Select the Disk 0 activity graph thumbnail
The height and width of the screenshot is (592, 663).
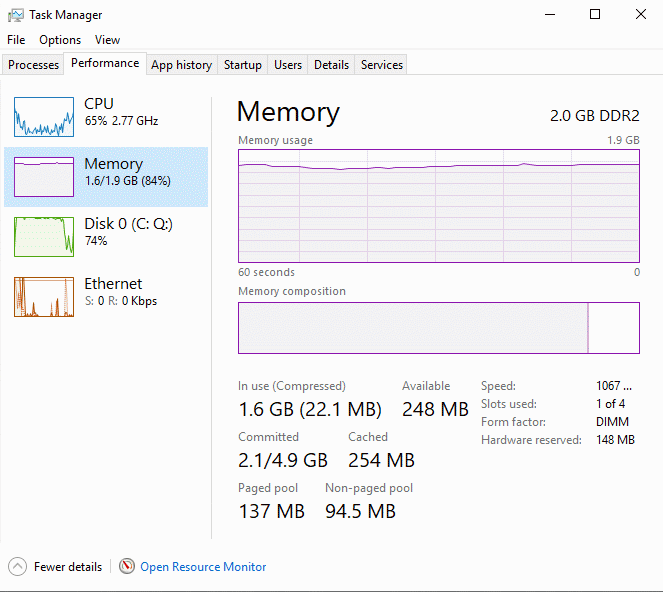point(44,236)
